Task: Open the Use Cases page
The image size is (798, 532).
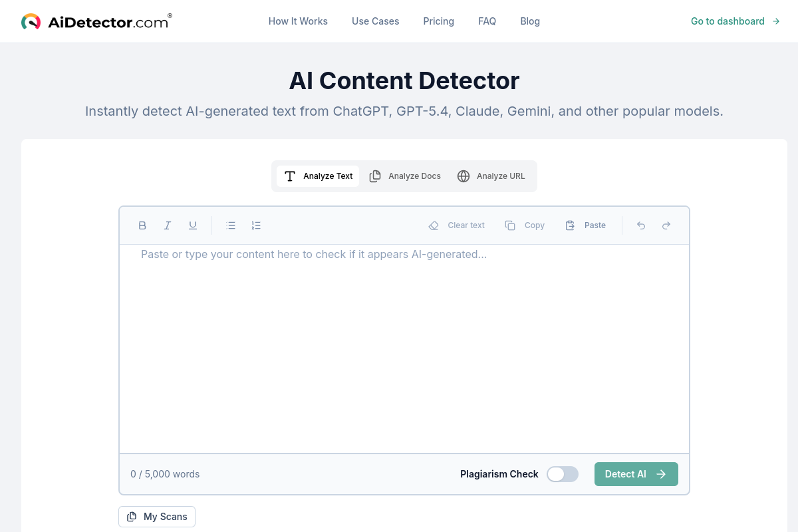Action: 376,21
